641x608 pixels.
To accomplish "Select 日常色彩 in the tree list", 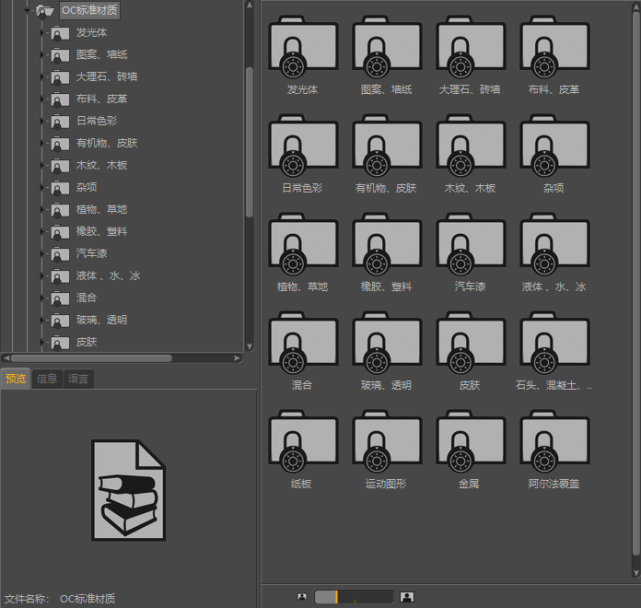I will pos(96,121).
